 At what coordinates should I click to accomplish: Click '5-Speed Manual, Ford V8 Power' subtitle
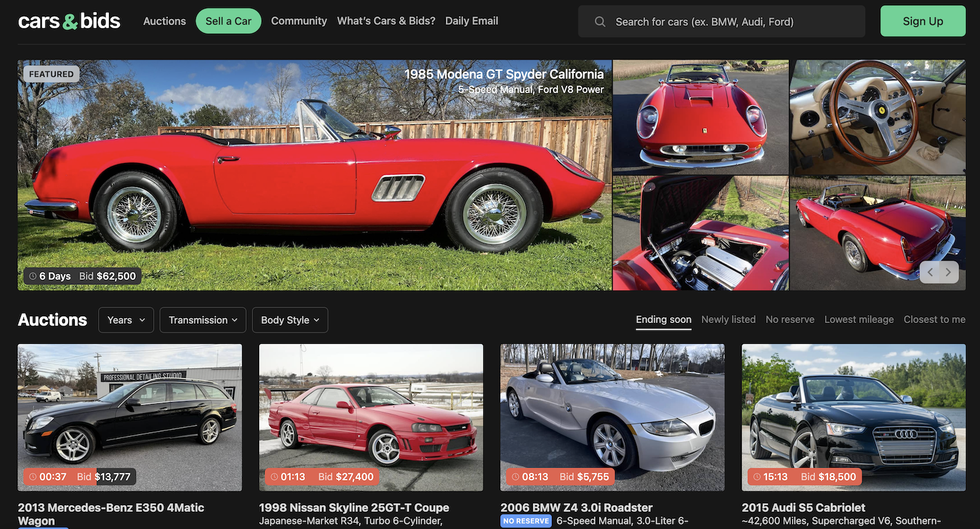(x=531, y=89)
